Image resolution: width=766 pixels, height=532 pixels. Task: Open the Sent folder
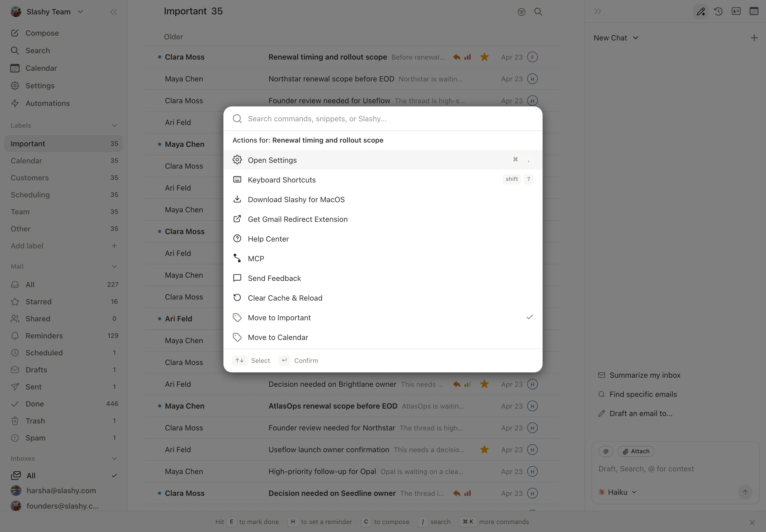tap(64, 387)
